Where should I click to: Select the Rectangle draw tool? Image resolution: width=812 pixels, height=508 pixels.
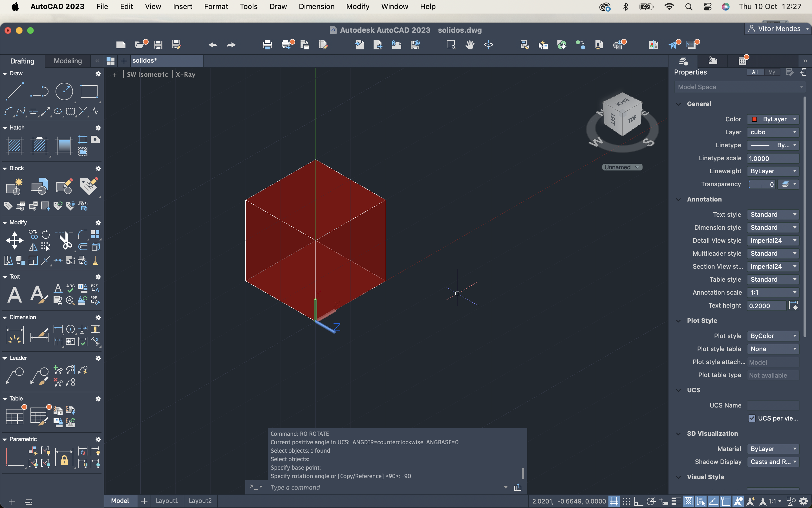89,91
